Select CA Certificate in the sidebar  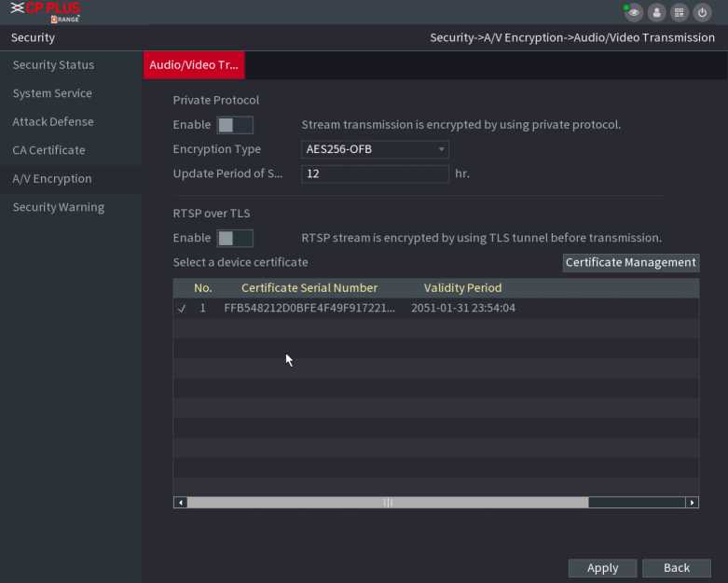tap(48, 150)
